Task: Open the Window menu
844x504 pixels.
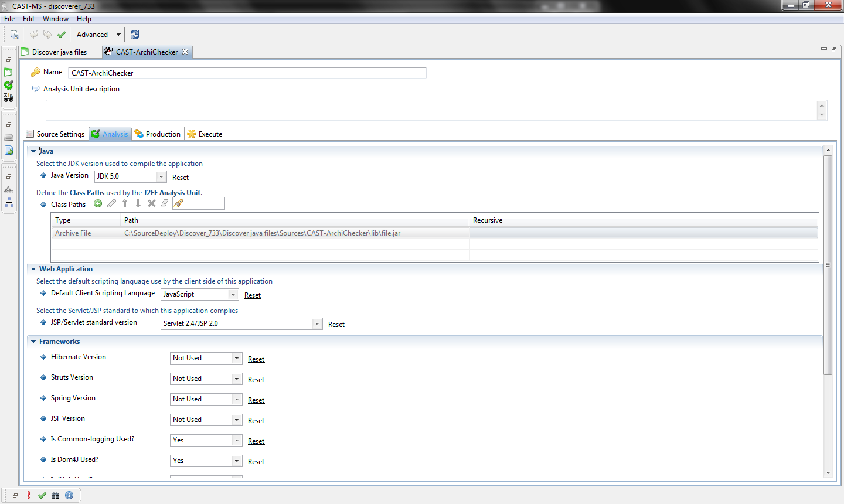Action: coord(55,19)
